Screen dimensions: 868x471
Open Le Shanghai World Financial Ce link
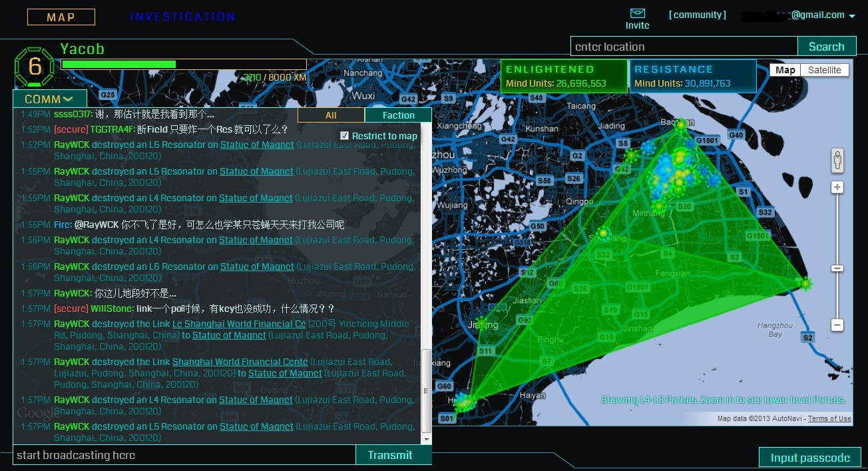pos(239,324)
